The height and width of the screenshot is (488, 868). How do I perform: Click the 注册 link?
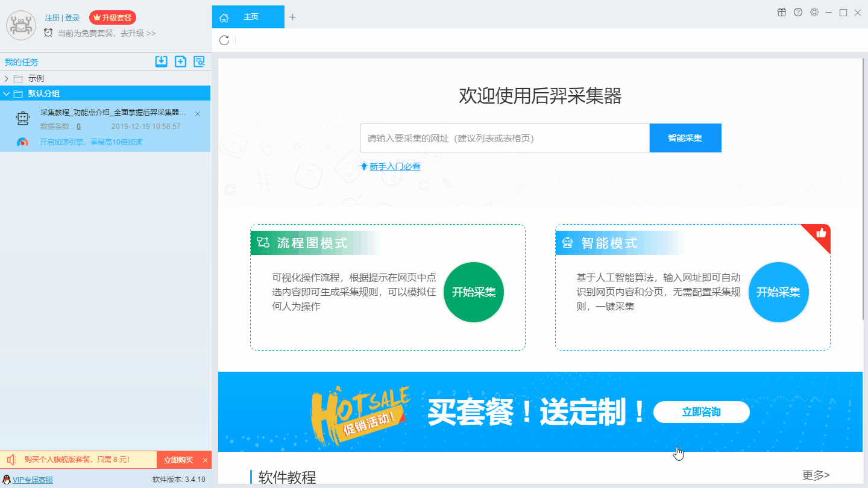(52, 18)
